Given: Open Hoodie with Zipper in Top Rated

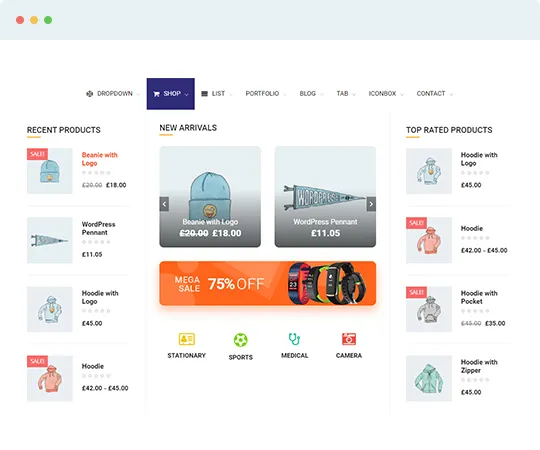Looking at the screenshot, I should click(x=479, y=366).
